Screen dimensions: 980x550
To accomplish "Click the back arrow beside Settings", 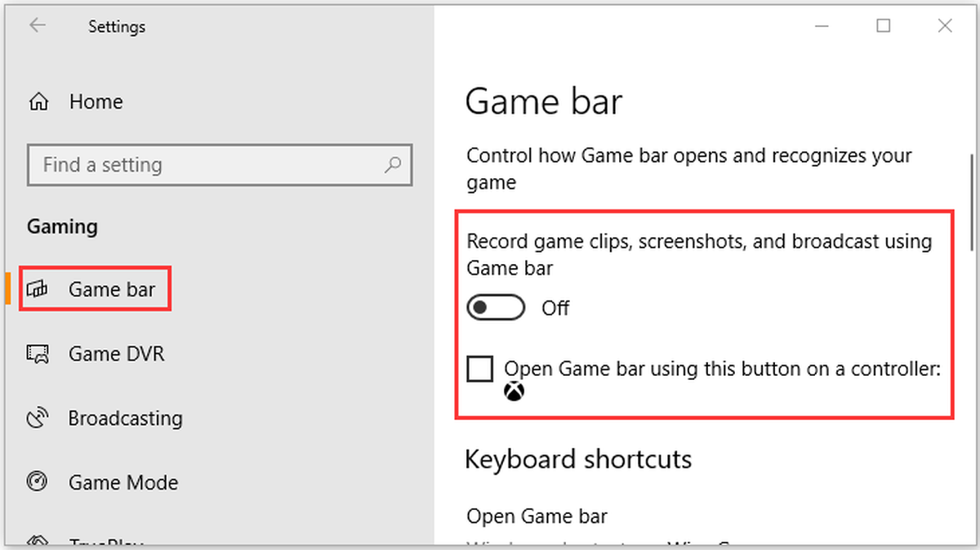I will click(38, 26).
